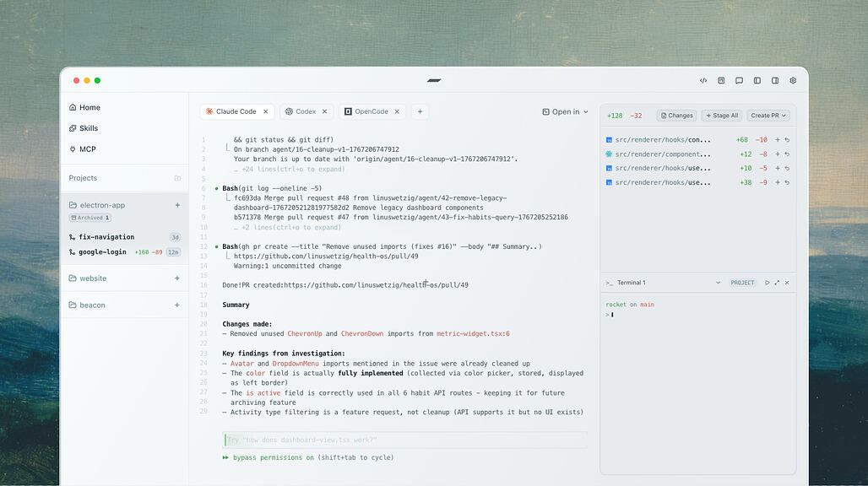Image resolution: width=868 pixels, height=486 pixels.
Task: Add a new agent tab with plus
Action: click(x=420, y=111)
